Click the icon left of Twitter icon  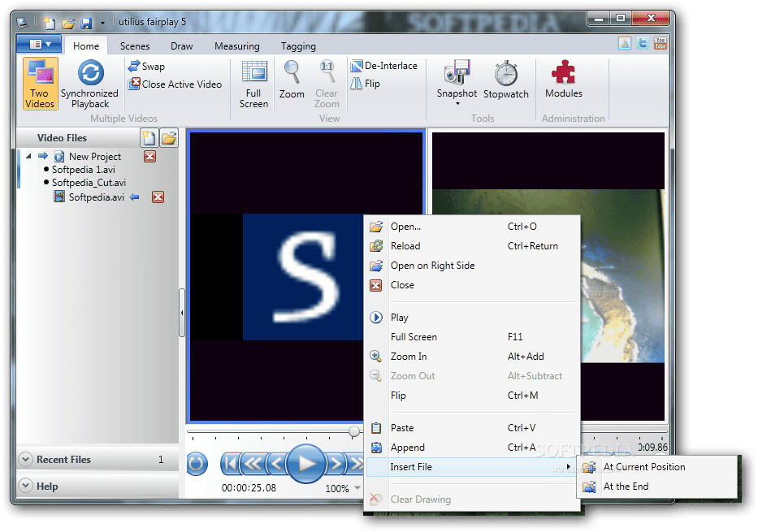pos(625,43)
